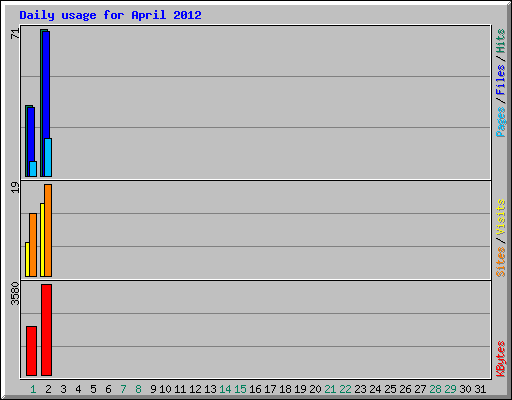This screenshot has height=400, width=512.
Task: Click day 6 on the x-axis
Action: 108,389
